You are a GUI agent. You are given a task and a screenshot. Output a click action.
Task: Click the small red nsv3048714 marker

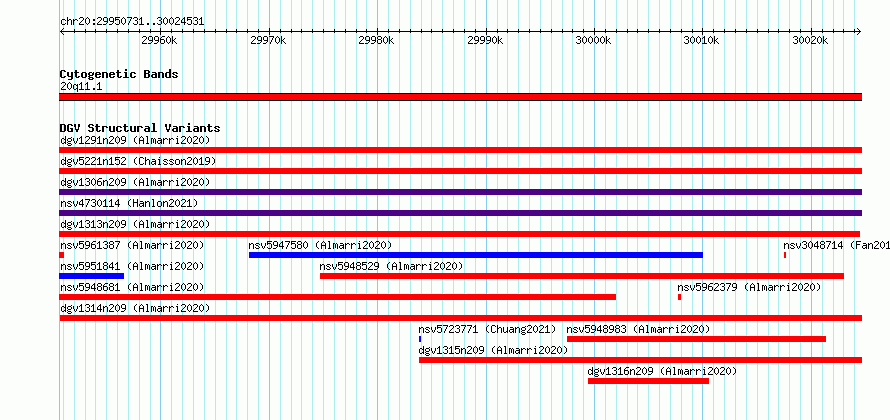[785, 255]
